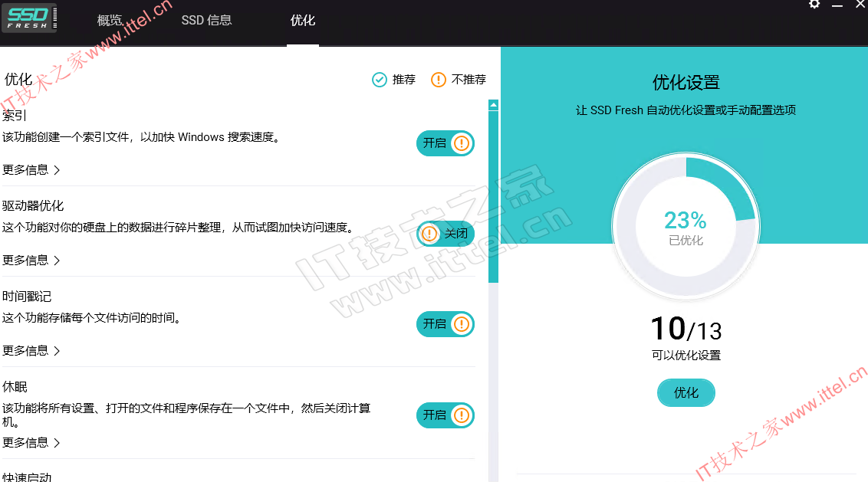This screenshot has width=868, height=482.
Task: Select the 优化 tab
Action: click(303, 21)
